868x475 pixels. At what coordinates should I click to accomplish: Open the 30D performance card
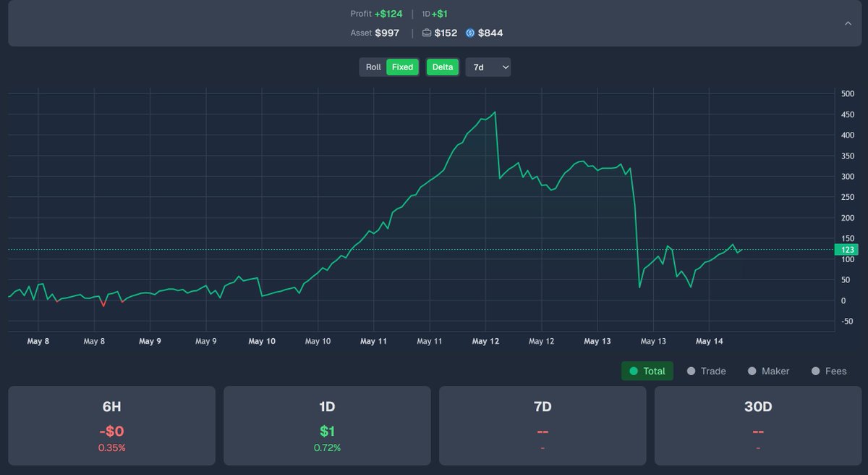758,426
